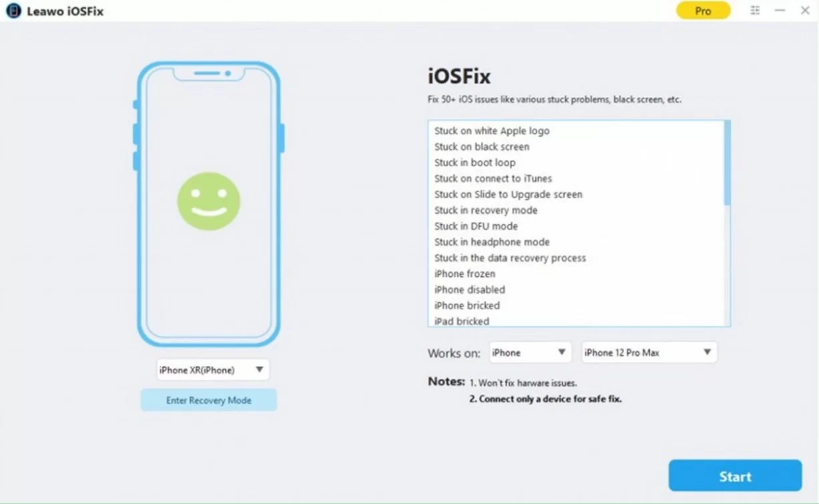819x504 pixels.
Task: Select the Stuck in DFU mode issue
Action: point(476,226)
